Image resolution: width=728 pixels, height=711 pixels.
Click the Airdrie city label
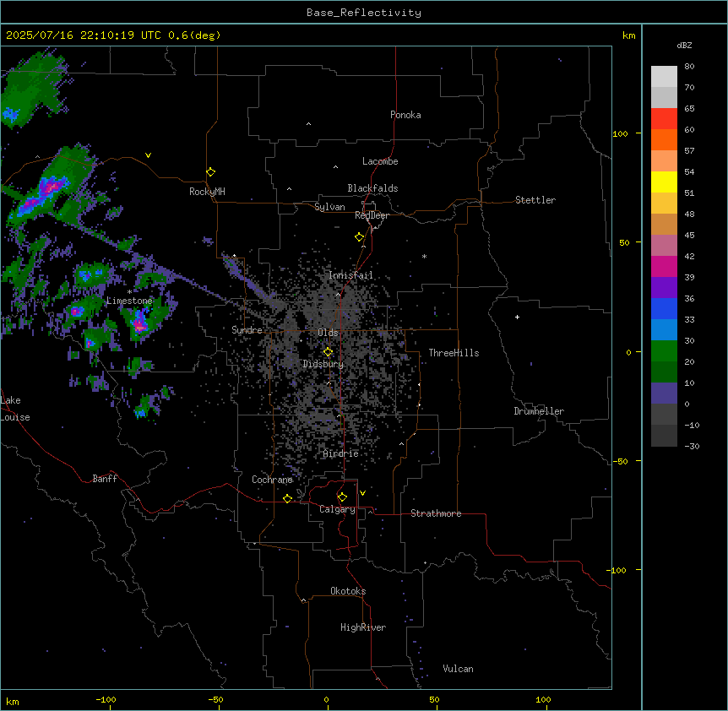pos(341,453)
